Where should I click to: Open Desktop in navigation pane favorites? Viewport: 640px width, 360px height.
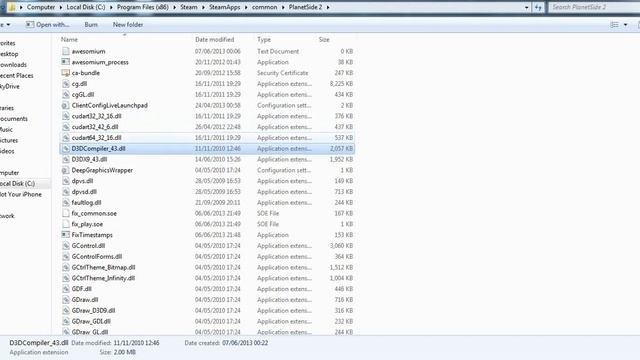click(9, 54)
